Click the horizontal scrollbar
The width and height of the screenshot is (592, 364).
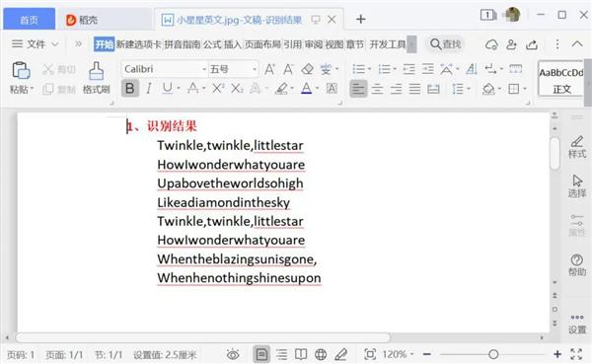[x=202, y=336]
